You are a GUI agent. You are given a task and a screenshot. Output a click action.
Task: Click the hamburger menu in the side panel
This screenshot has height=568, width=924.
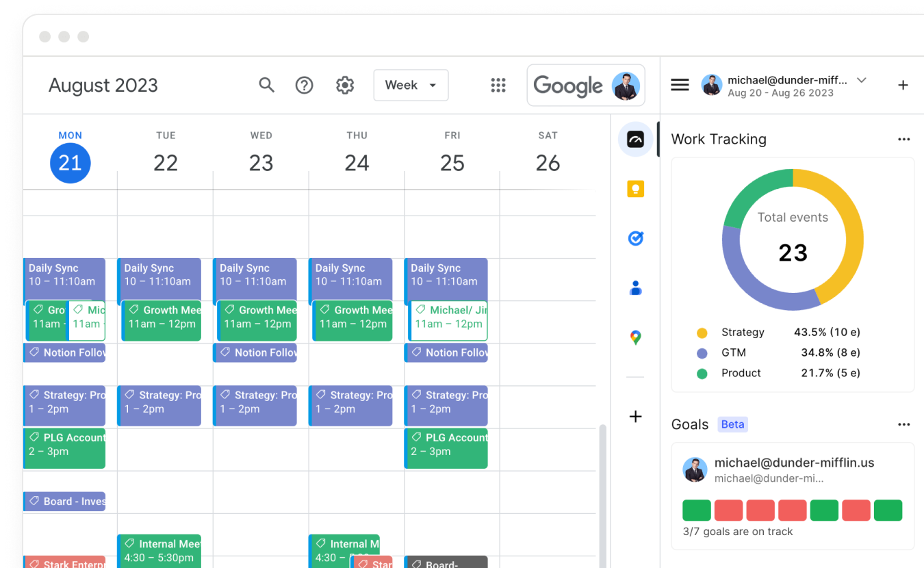(680, 84)
